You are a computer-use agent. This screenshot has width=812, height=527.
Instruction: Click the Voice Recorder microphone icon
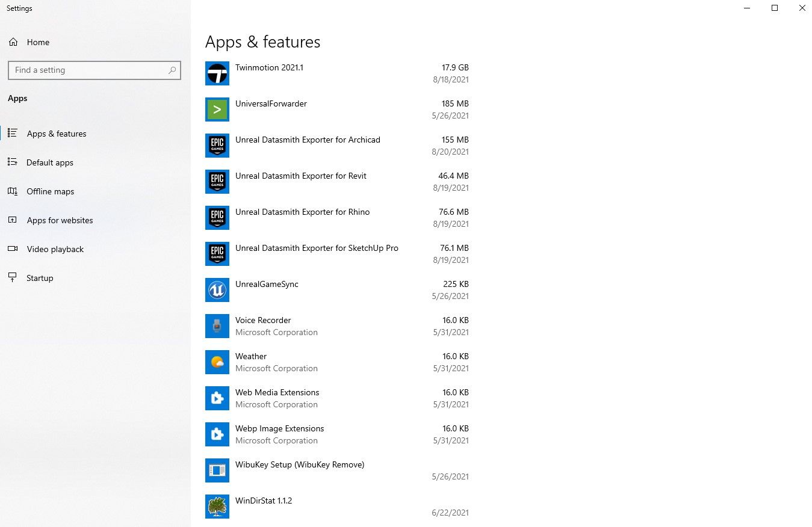217,326
